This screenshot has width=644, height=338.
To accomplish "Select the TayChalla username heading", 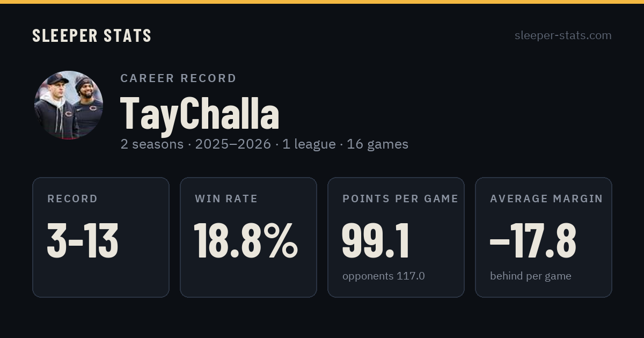I will [x=200, y=113].
